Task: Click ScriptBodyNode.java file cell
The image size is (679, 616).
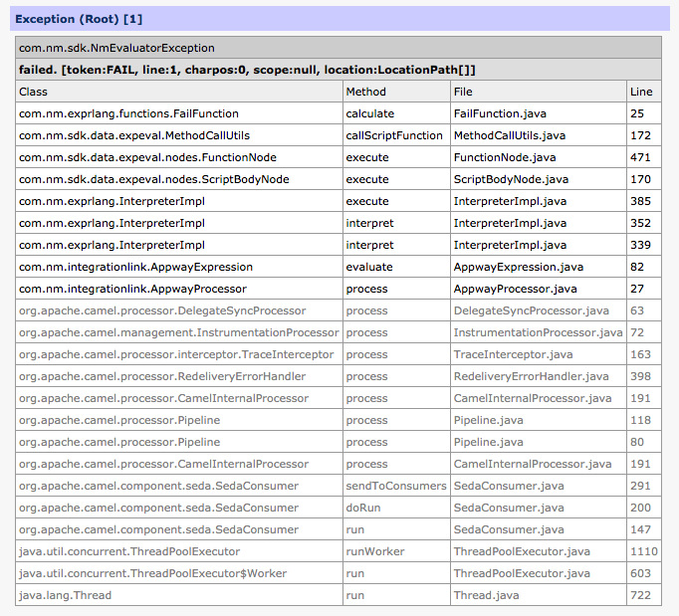Action: [x=539, y=179]
